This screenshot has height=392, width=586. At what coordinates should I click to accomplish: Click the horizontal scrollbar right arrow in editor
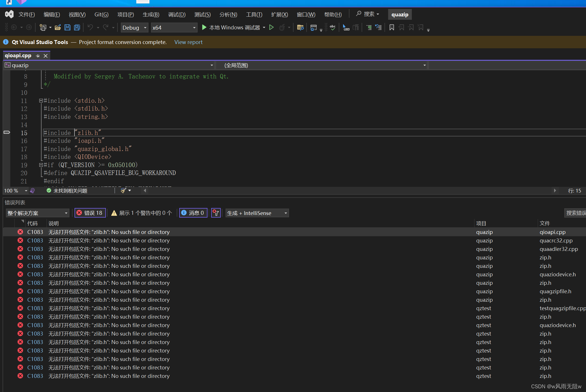pyautogui.click(x=555, y=190)
